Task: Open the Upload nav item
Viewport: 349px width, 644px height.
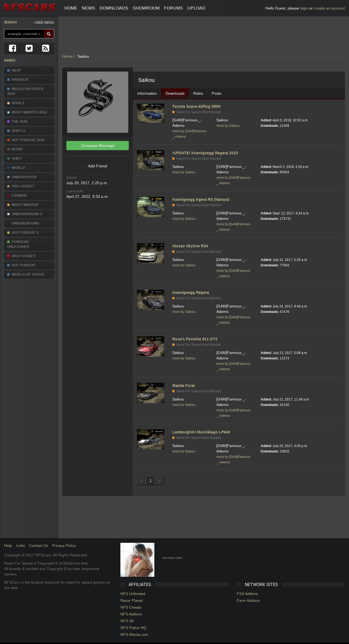Action: click(196, 8)
